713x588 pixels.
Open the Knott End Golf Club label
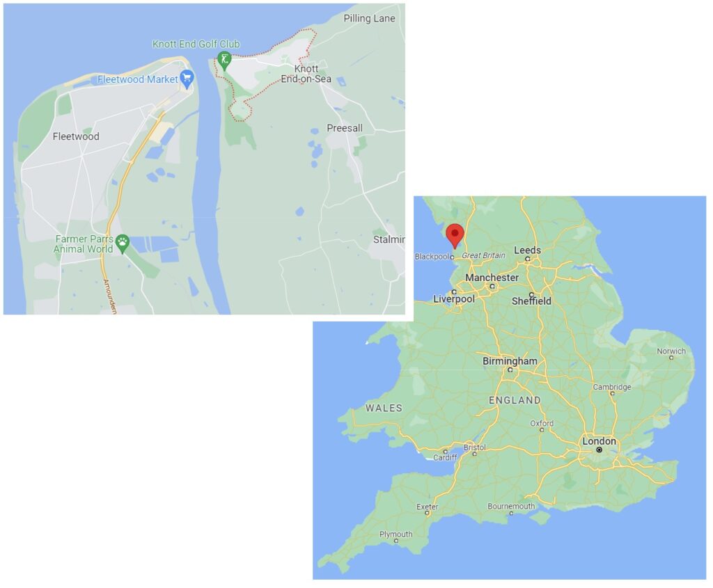[x=196, y=44]
